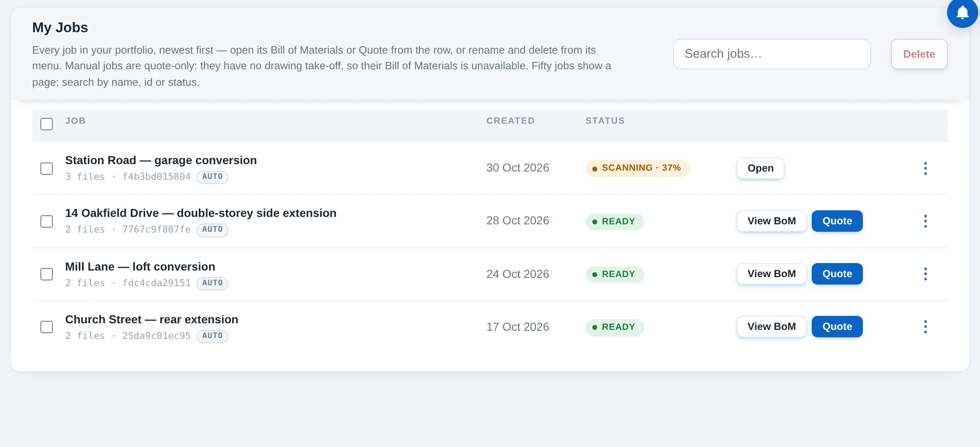The width and height of the screenshot is (980, 447).
Task: Click the READY badge on the Mill Lane row
Action: point(615,274)
